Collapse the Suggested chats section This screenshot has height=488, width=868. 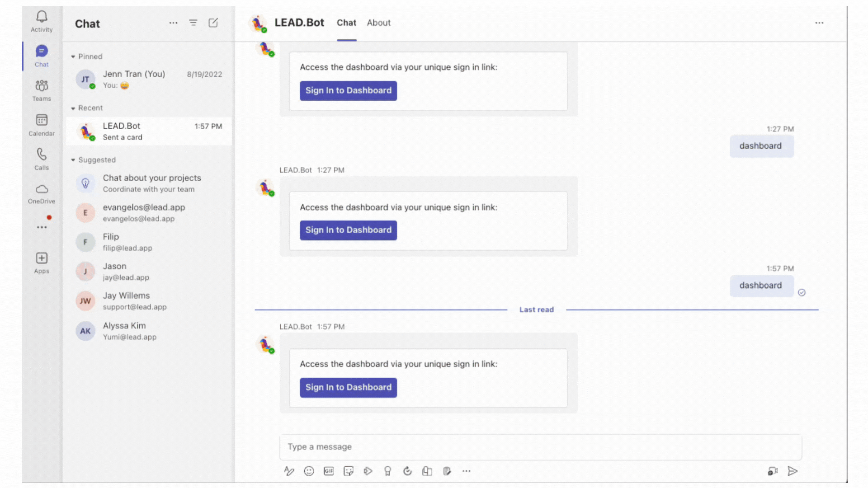pyautogui.click(x=73, y=160)
